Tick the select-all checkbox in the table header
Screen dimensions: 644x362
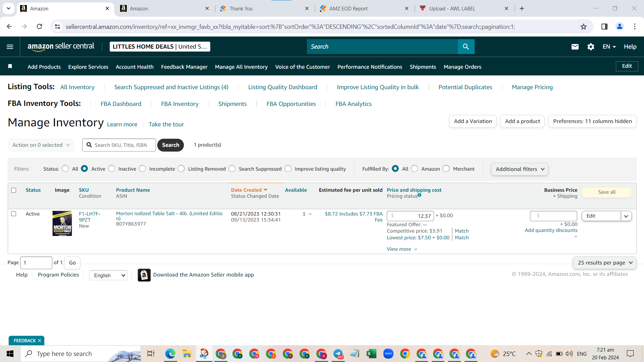14,190
